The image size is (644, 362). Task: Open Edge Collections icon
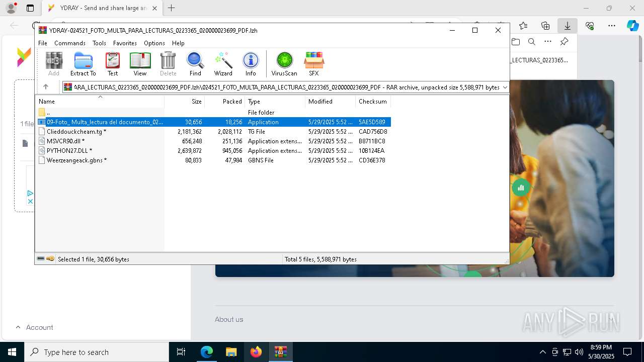(545, 26)
